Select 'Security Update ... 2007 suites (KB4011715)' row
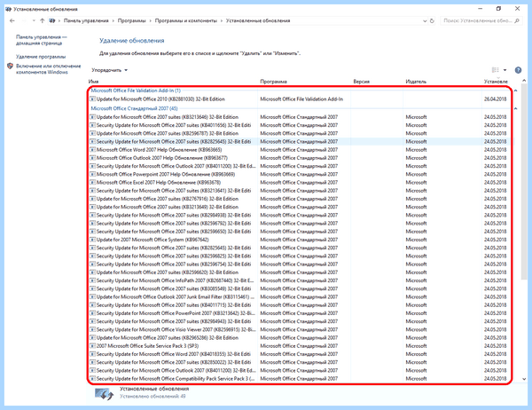This screenshot has height=410, width=532. [298, 305]
